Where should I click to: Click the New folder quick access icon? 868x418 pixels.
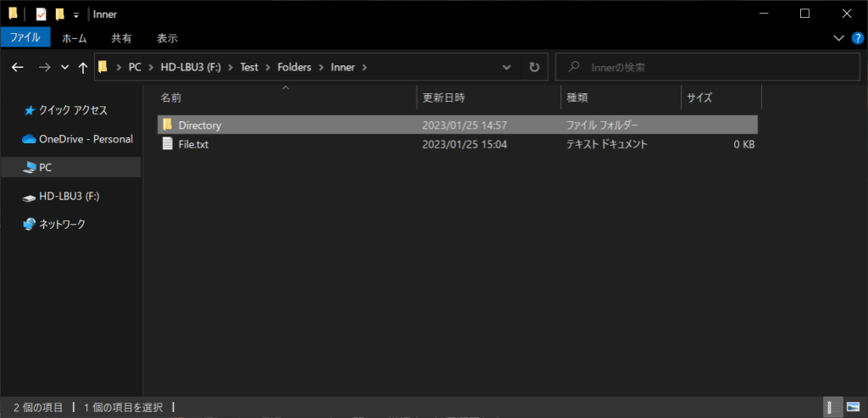coord(60,14)
